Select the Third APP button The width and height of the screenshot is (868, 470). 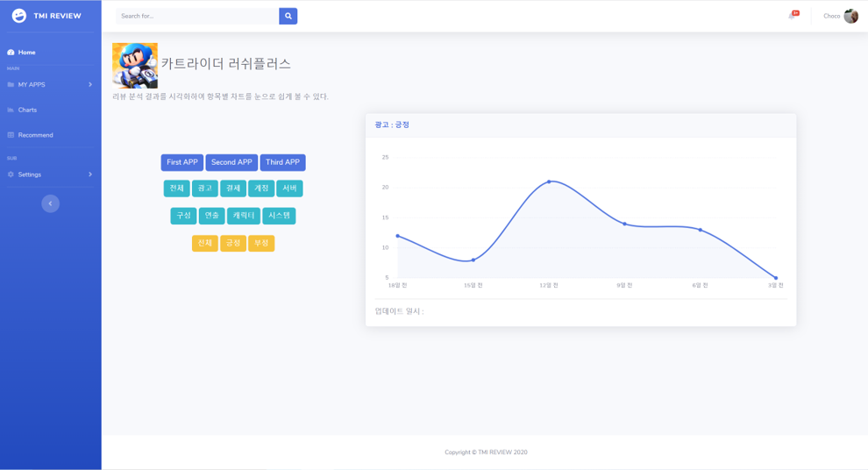pos(282,162)
